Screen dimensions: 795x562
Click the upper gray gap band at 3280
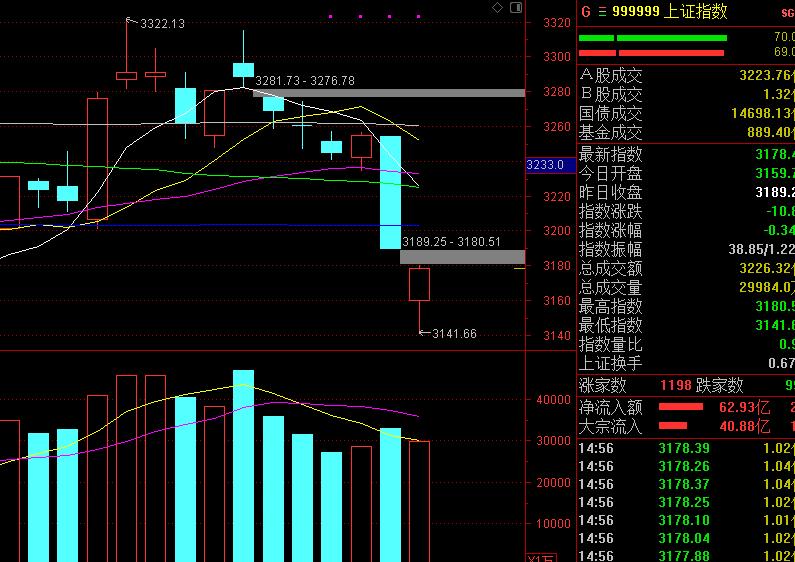coord(389,93)
